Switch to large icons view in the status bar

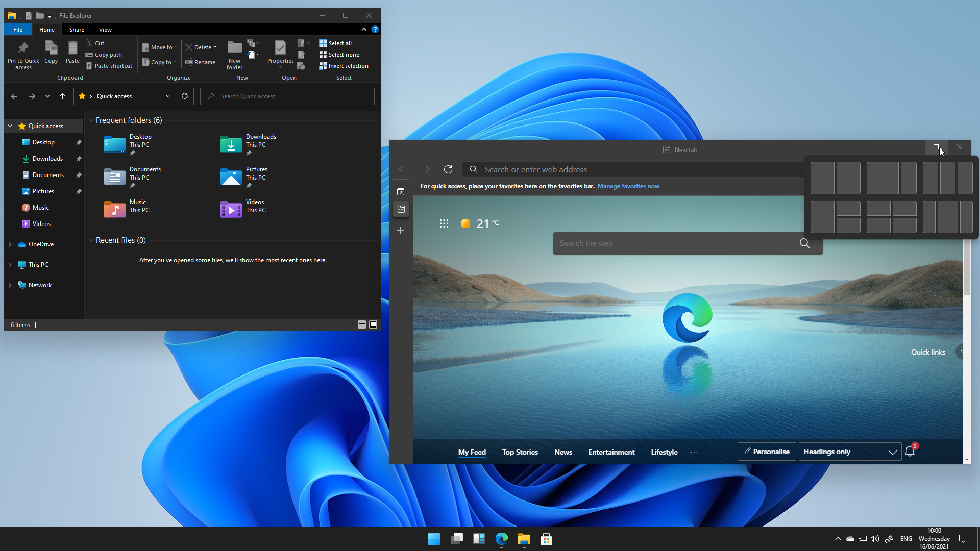(373, 324)
